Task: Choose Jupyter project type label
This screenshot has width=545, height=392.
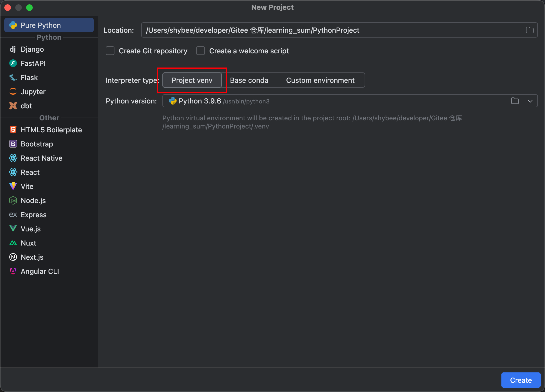Action: [x=33, y=92]
